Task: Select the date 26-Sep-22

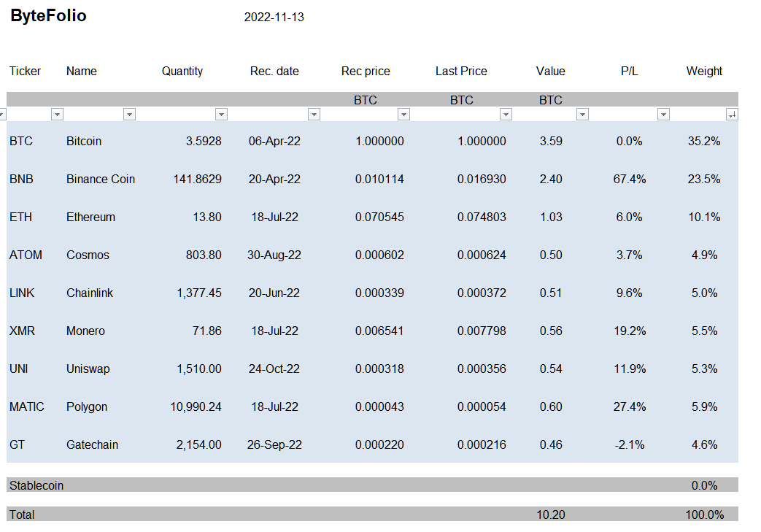Action: (x=274, y=444)
